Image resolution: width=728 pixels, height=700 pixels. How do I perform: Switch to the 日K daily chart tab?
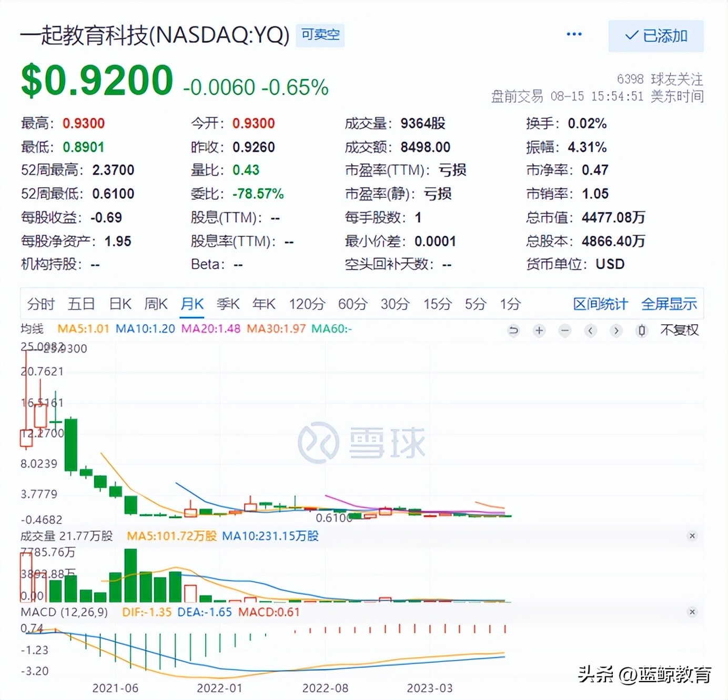(x=120, y=304)
